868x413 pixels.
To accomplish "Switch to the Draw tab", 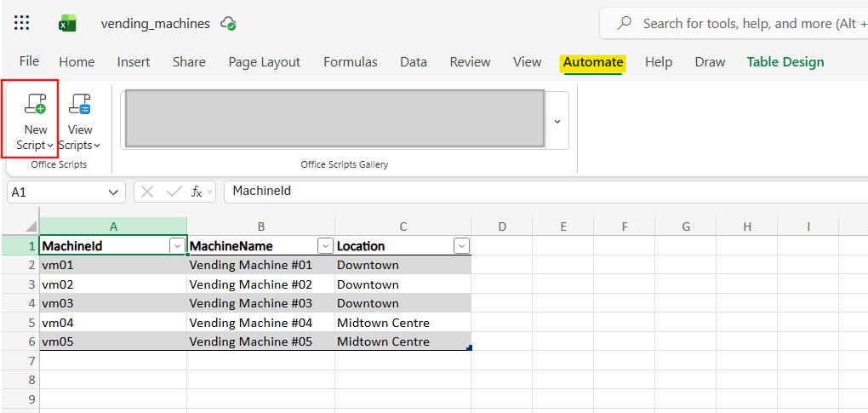I will [710, 62].
